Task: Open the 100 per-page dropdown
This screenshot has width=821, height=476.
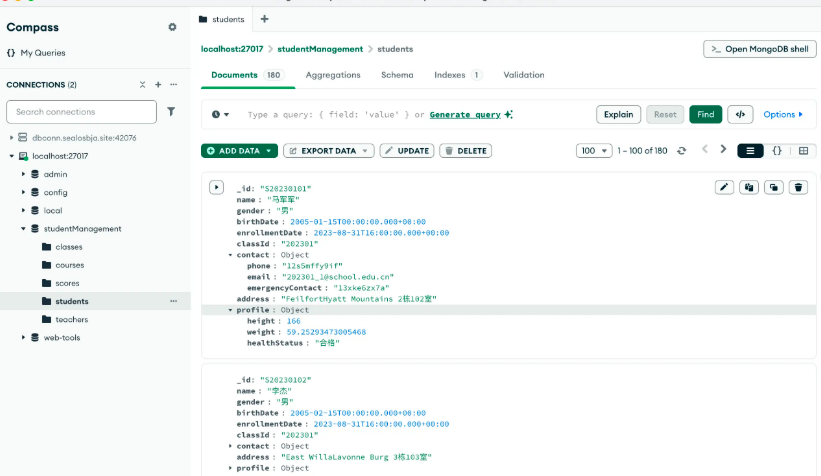Action: 594,151
